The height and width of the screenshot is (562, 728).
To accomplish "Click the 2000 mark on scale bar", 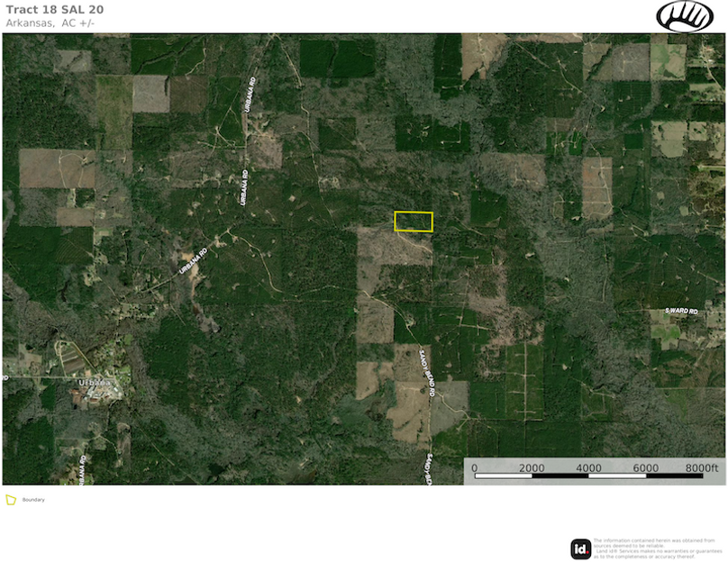I will click(532, 468).
